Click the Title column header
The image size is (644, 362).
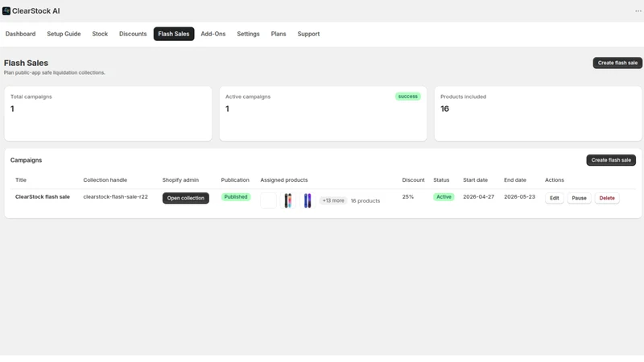pyautogui.click(x=21, y=180)
